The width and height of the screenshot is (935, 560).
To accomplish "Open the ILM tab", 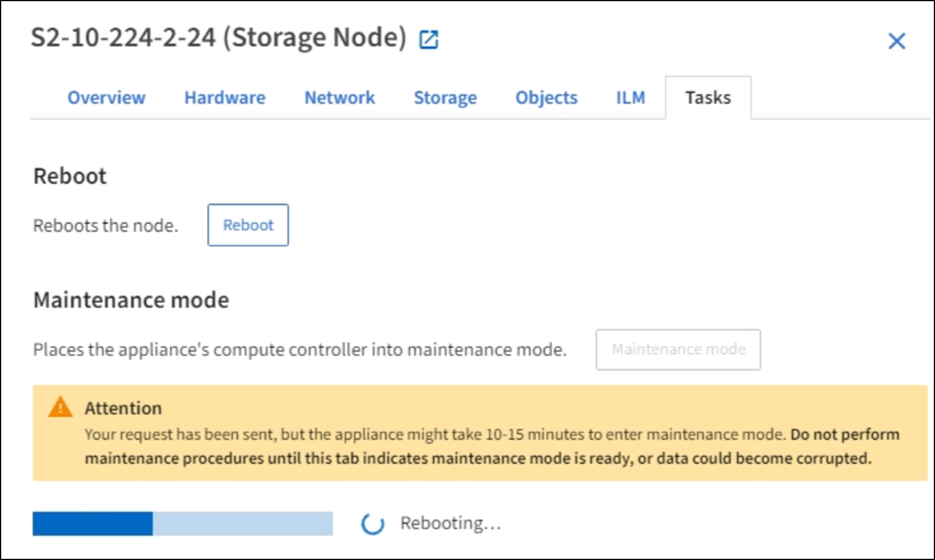I will point(631,97).
